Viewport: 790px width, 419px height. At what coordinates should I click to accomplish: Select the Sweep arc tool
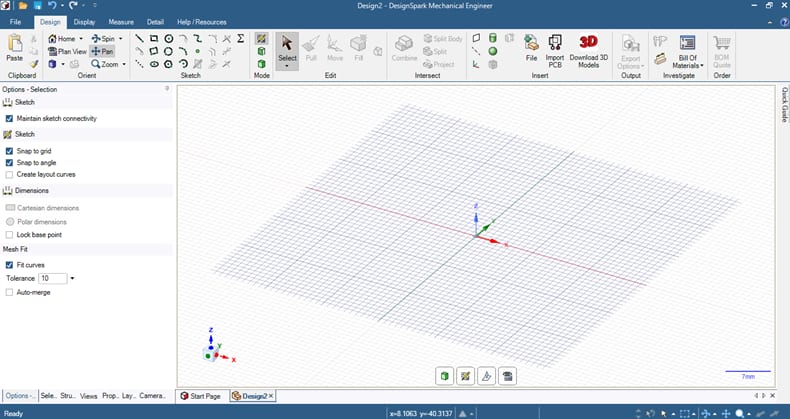tap(183, 64)
